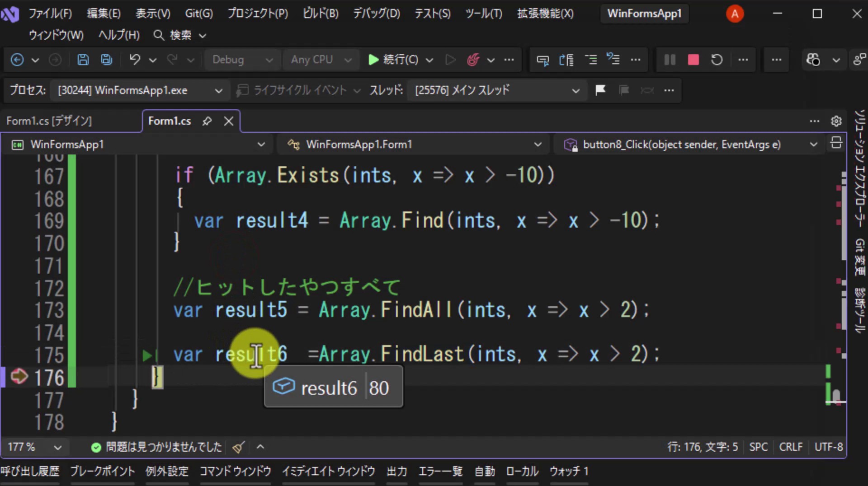
Task: Click the code cleanup broom icon in the status bar
Action: pyautogui.click(x=239, y=447)
